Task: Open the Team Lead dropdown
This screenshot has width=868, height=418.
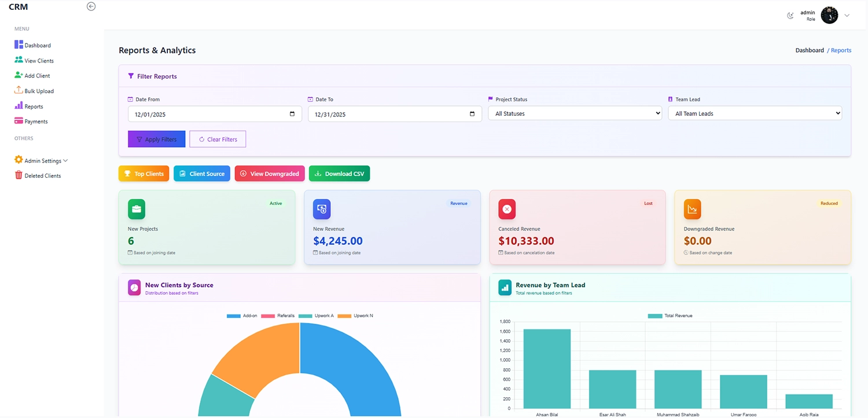Action: (x=755, y=113)
